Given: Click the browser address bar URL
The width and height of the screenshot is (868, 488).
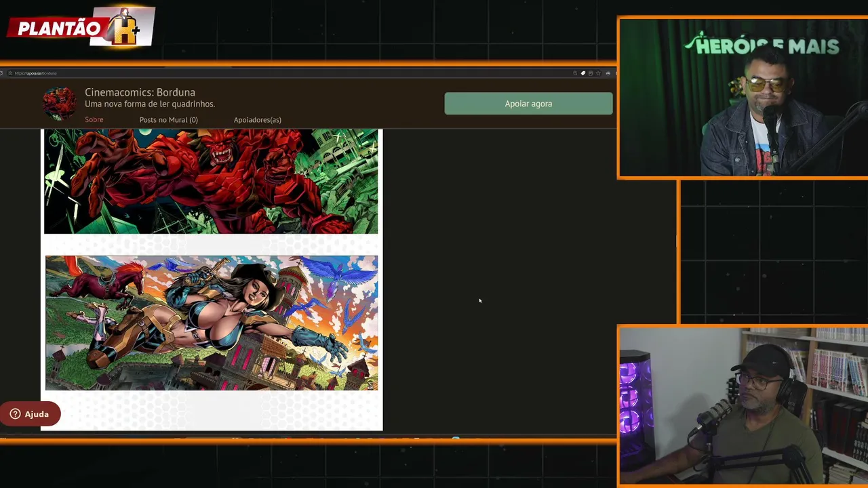Looking at the screenshot, I should 35,73.
